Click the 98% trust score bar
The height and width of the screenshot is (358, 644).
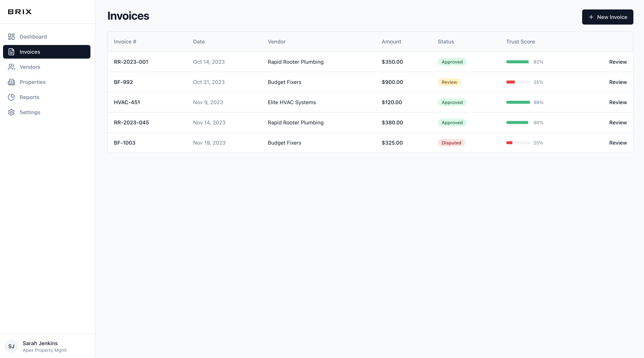click(518, 102)
